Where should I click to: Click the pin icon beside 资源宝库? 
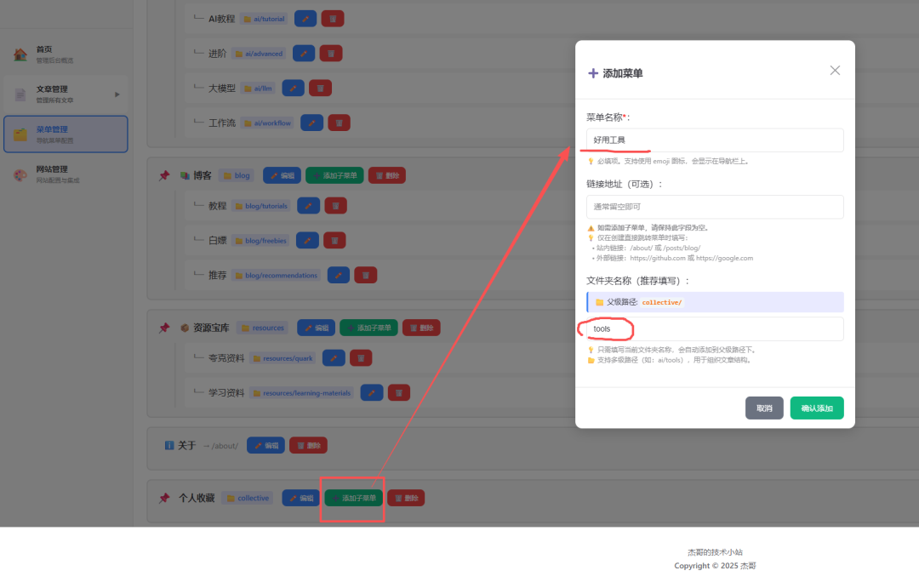[x=164, y=328]
